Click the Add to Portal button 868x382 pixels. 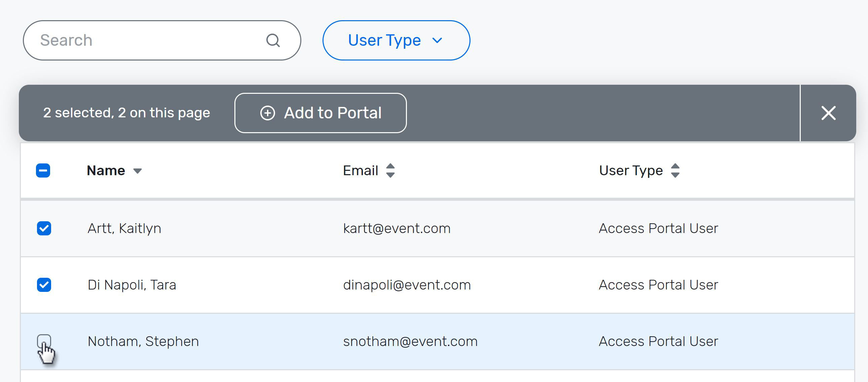pos(320,113)
